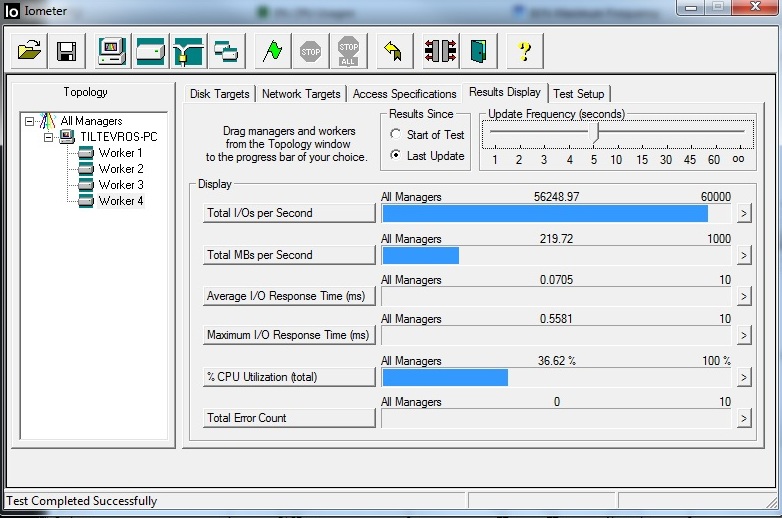Click the 56248.97 IOps value

[556, 196]
